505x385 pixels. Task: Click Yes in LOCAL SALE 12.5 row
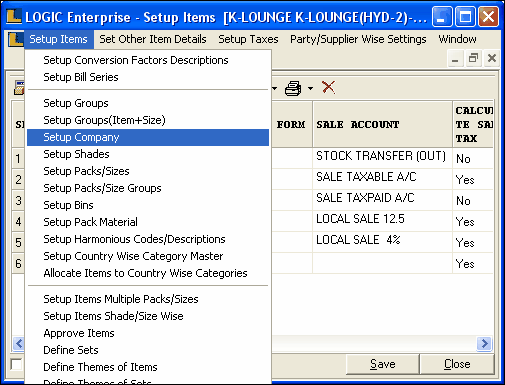tap(473, 222)
